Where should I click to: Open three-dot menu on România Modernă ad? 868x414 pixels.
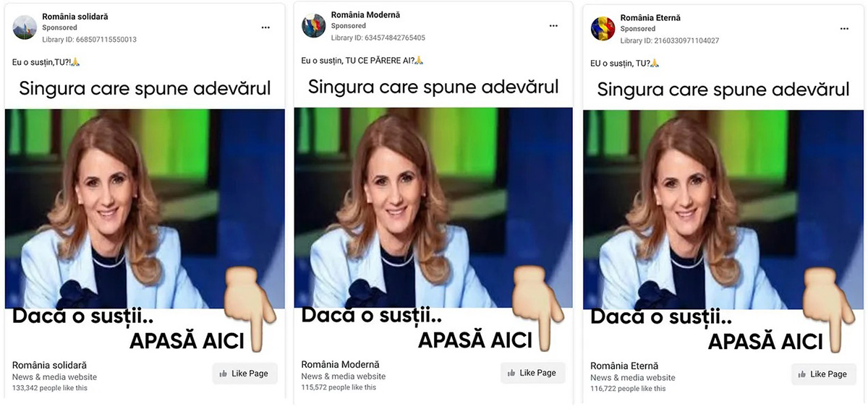click(554, 26)
